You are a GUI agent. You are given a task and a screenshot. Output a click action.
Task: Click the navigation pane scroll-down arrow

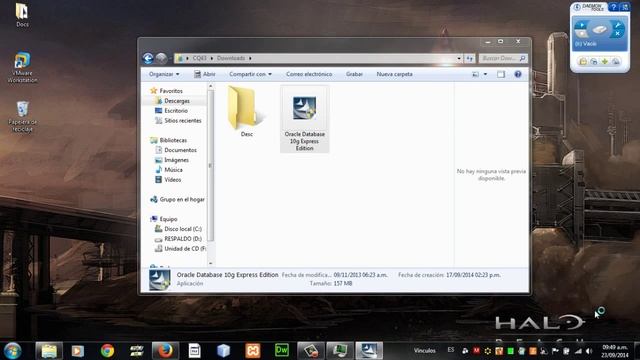pyautogui.click(x=211, y=263)
